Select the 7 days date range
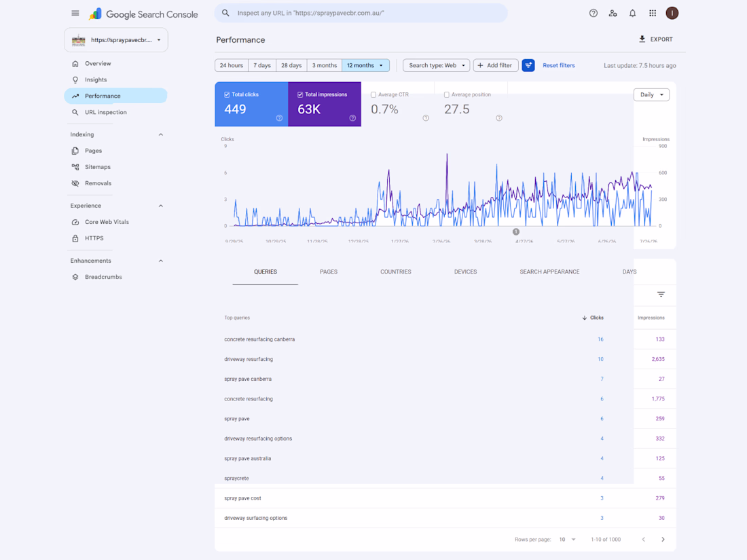The image size is (747, 560). tap(262, 65)
